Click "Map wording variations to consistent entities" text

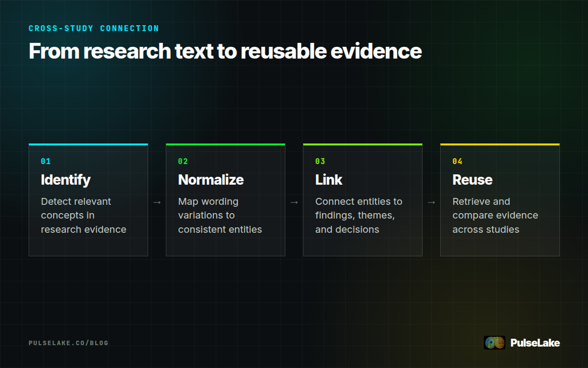[220, 215]
